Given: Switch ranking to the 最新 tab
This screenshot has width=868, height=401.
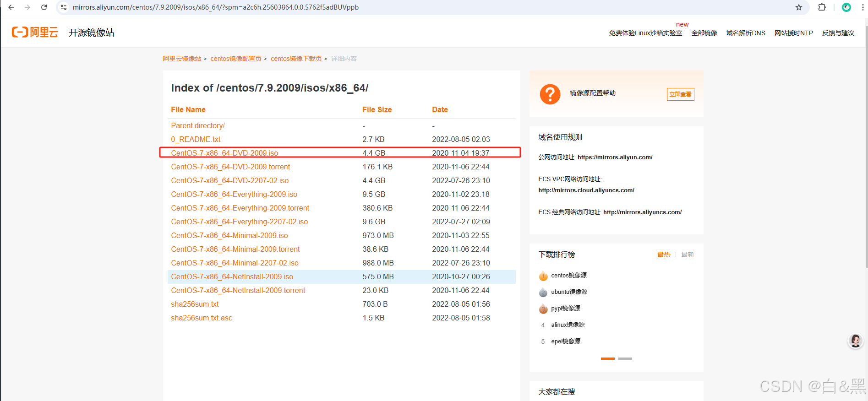Looking at the screenshot, I should click(x=688, y=255).
